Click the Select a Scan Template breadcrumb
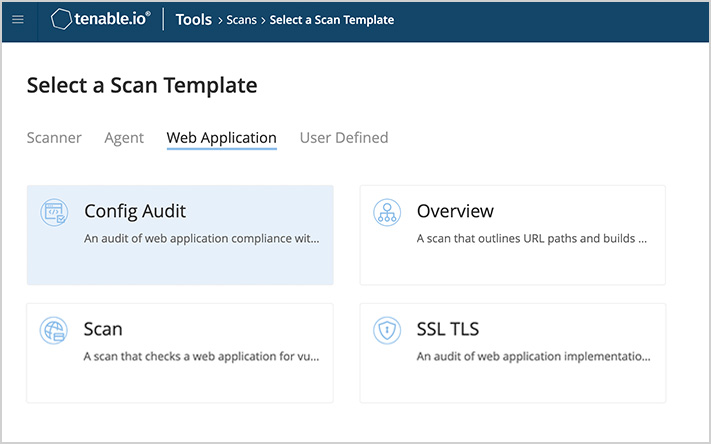Viewport: 711px width, 444px height. pyautogui.click(x=332, y=20)
